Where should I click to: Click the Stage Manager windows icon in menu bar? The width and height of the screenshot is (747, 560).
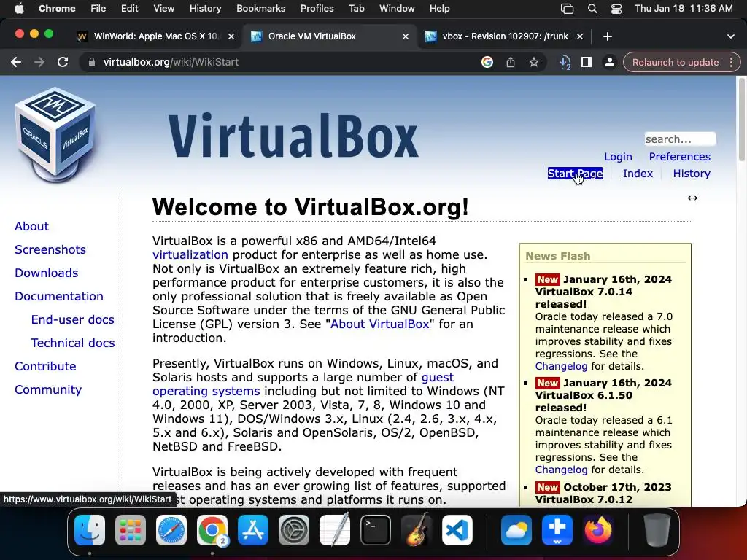point(567,9)
